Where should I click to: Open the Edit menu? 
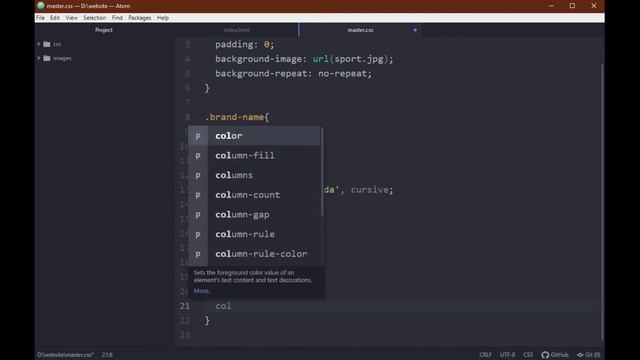point(55,18)
